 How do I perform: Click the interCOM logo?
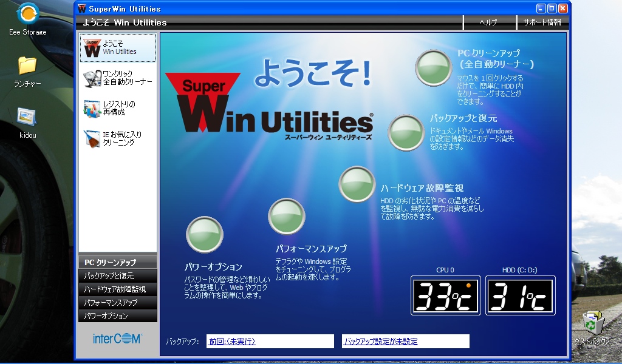[117, 339]
